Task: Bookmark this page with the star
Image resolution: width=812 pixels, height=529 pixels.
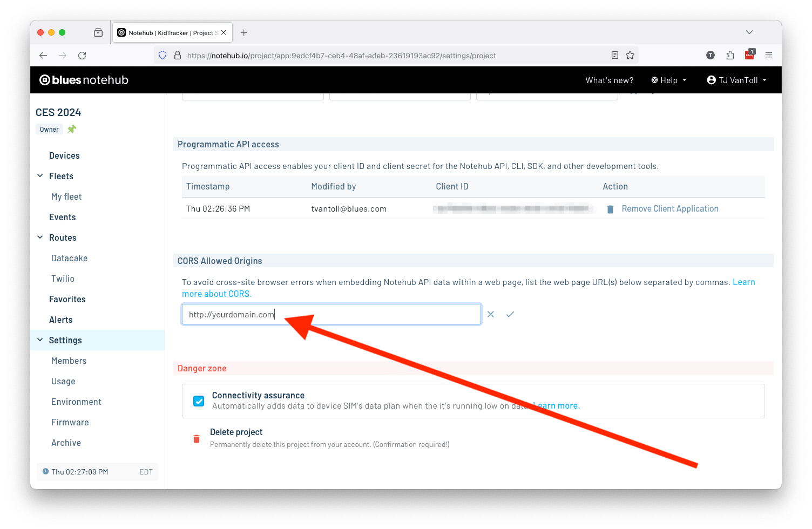Action: coord(630,55)
